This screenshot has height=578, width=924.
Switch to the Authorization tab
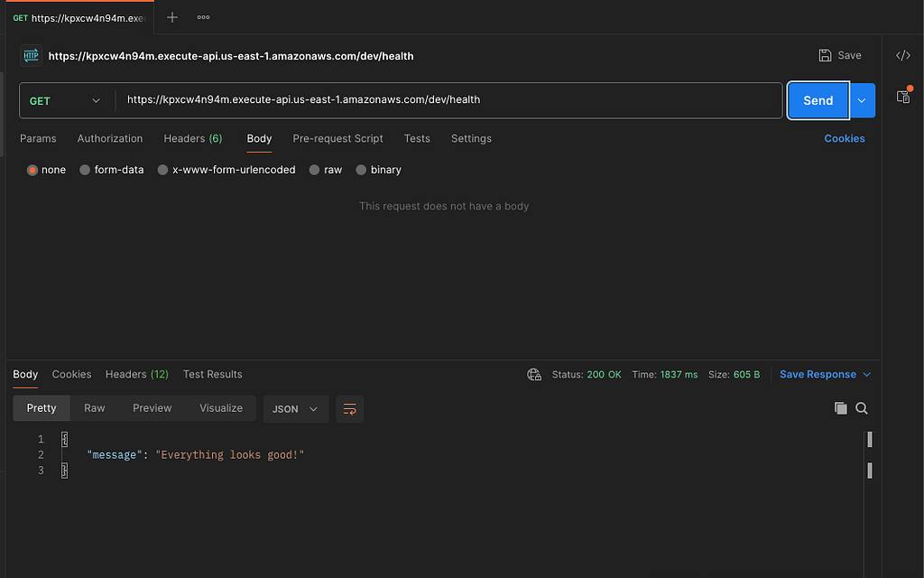pyautogui.click(x=110, y=138)
